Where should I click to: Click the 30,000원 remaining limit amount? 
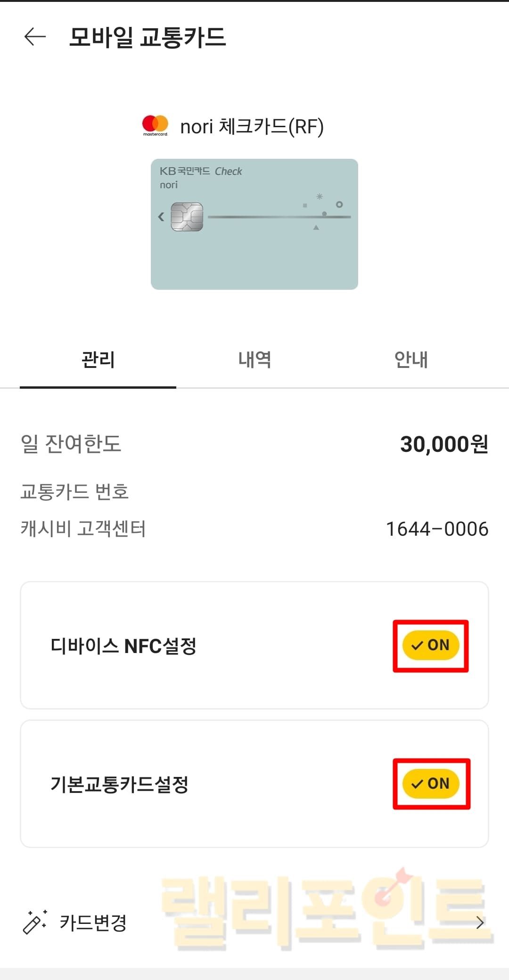(444, 444)
